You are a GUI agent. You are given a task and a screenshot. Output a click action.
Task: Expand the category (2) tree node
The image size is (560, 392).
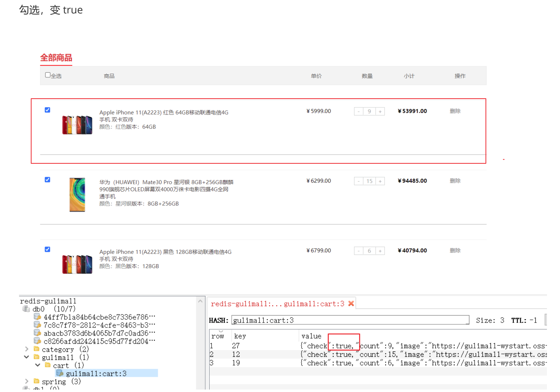27,349
